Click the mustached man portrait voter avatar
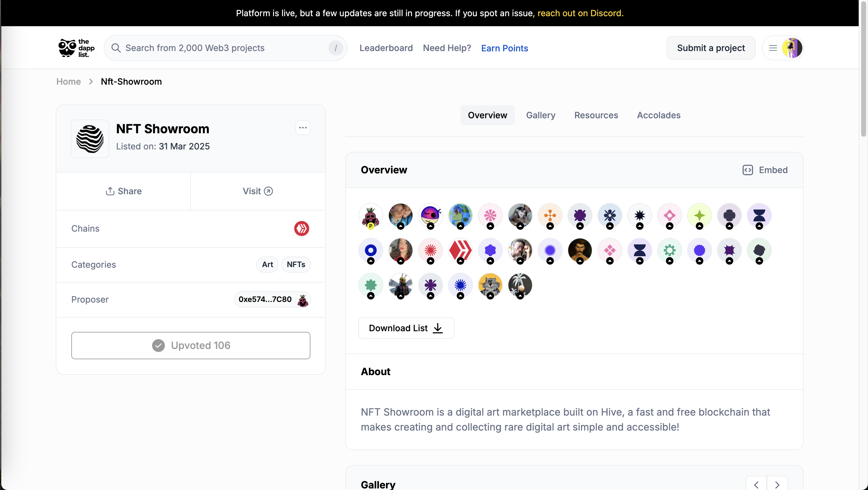Screen dimensions: 868x490 pos(580,250)
